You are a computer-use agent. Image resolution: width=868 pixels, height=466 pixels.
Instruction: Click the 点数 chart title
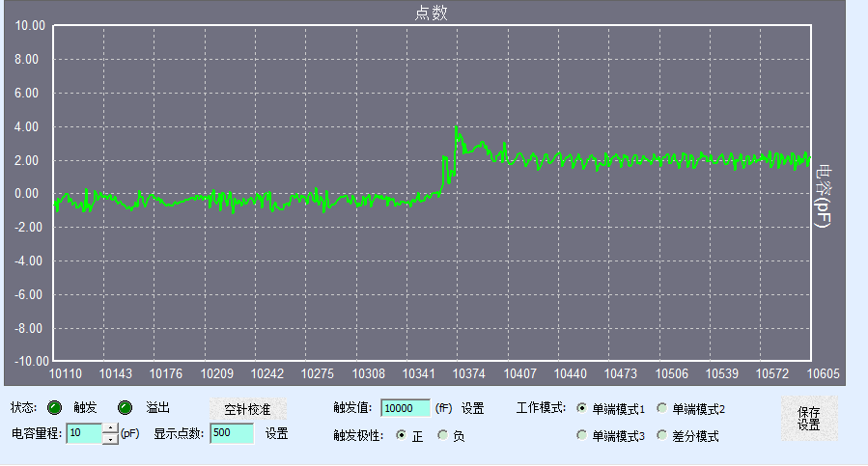click(431, 13)
